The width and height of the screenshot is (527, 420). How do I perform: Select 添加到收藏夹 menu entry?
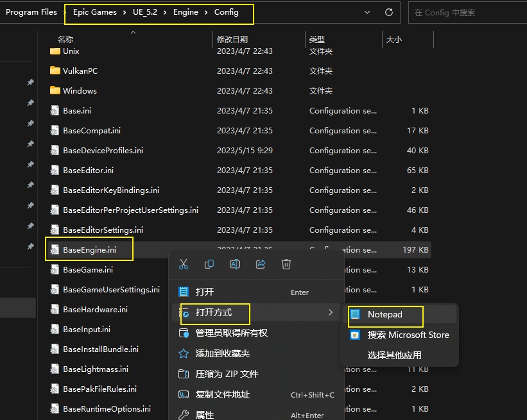[x=258, y=353]
